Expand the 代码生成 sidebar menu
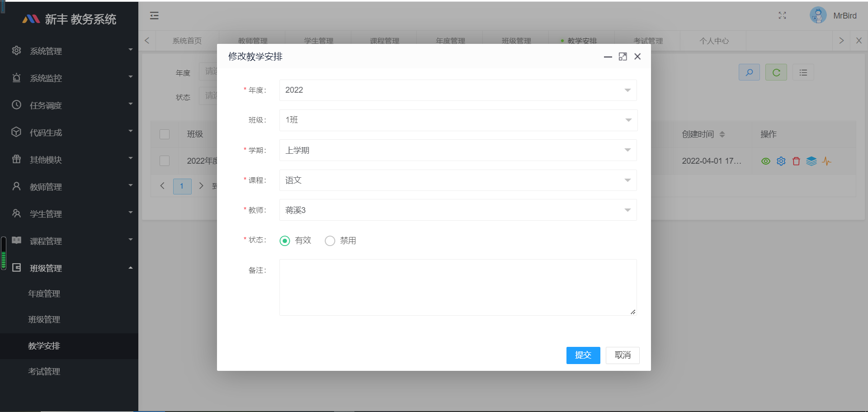 pos(69,132)
